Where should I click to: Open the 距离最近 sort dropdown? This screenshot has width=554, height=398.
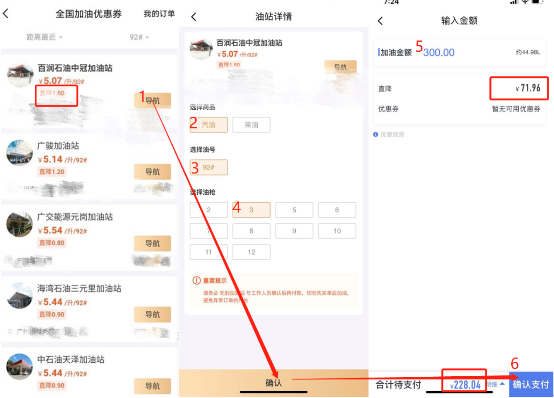(44, 37)
